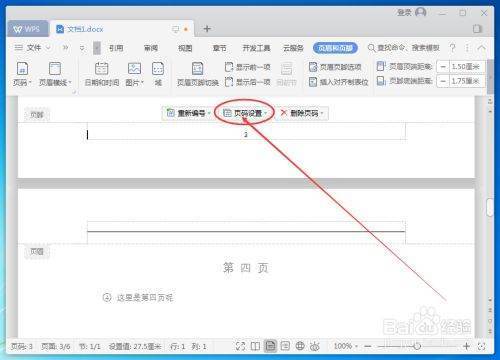Open the 图片 picture insert menu

tap(134, 74)
